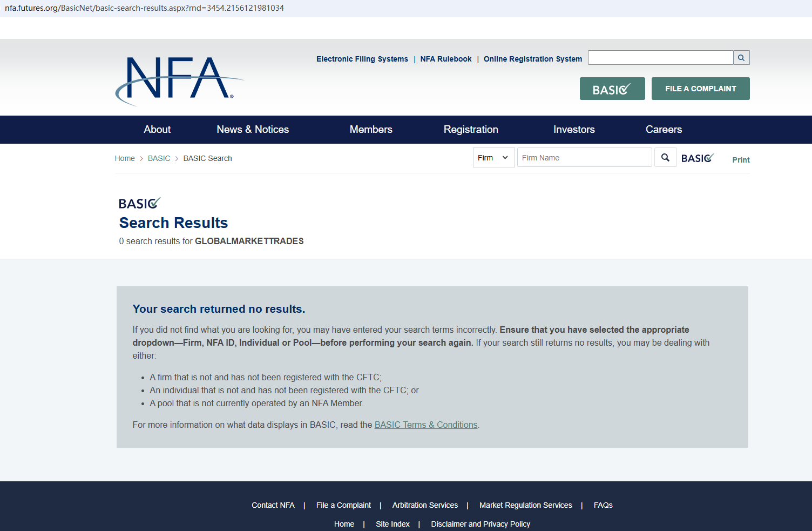
Task: Click the bullet about a pool not operated
Action: 256,404
